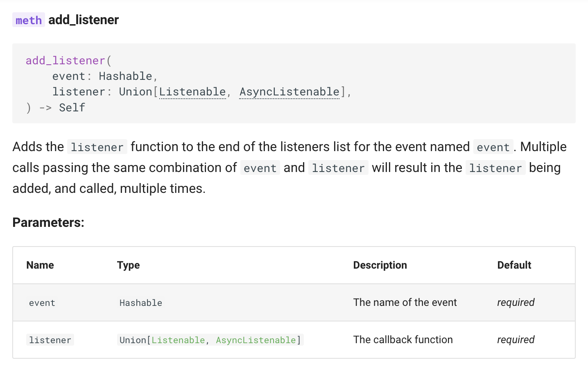This screenshot has height=371, width=588.
Task: Click "The callback function" description cell
Action: [x=403, y=340]
